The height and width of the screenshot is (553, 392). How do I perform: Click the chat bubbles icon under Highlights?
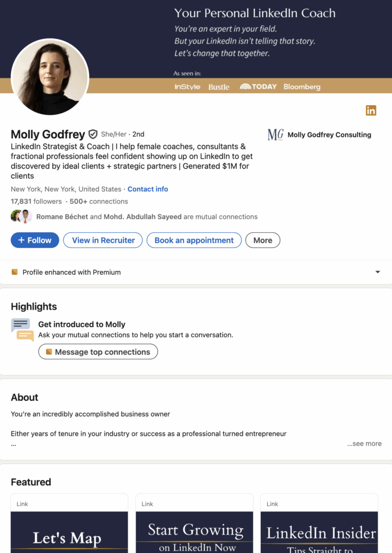point(22,330)
